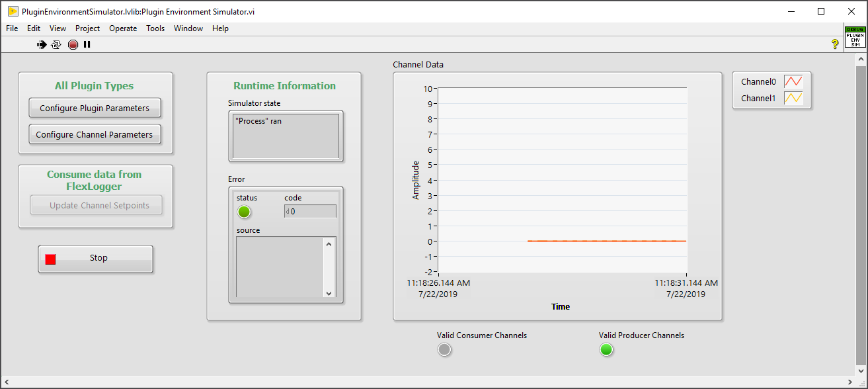Screen dimensions: 868x389
Task: Click the Run arrow toolbar icon
Action: pyautogui.click(x=42, y=44)
